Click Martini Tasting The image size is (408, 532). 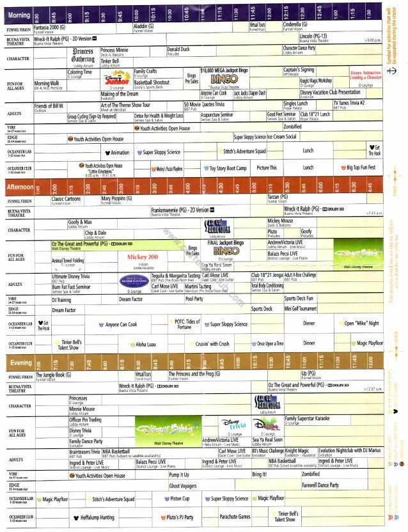tap(198, 286)
